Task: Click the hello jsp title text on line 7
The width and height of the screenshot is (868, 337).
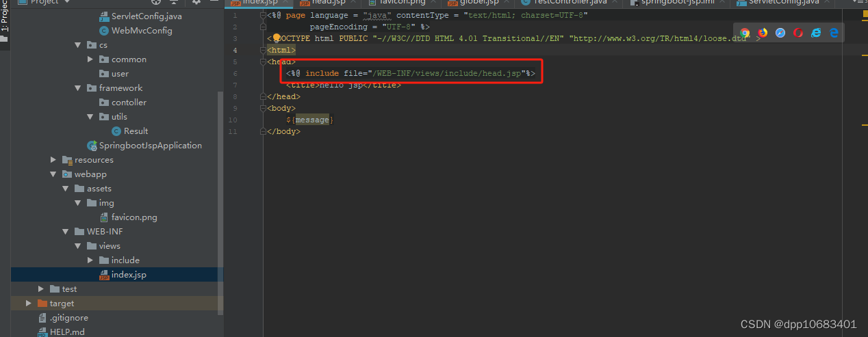Action: click(x=341, y=85)
